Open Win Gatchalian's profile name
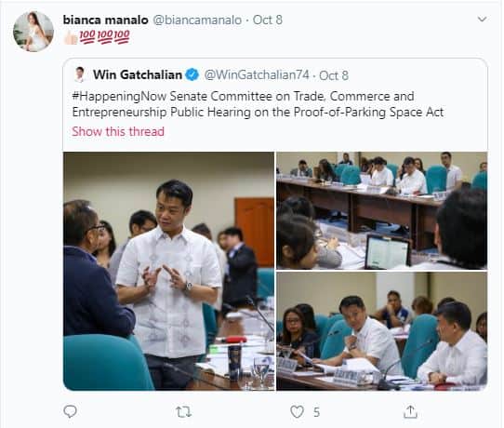Viewport: 504px width, 428px height. pyautogui.click(x=138, y=75)
